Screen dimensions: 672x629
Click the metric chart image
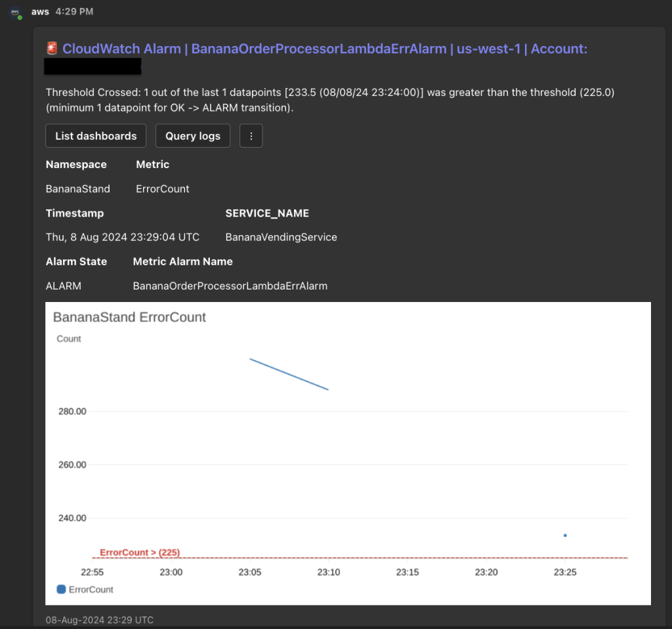tap(346, 453)
